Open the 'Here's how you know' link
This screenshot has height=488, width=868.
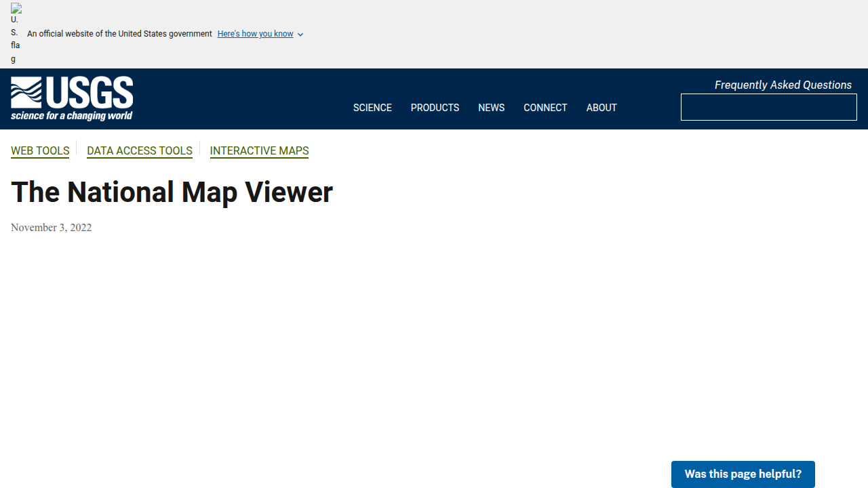[x=256, y=34]
